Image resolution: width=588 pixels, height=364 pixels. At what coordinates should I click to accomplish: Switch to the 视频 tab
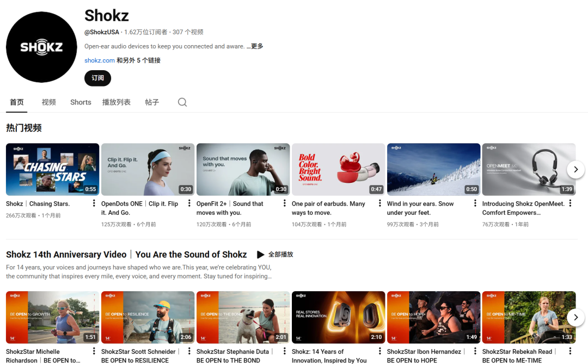pos(49,102)
